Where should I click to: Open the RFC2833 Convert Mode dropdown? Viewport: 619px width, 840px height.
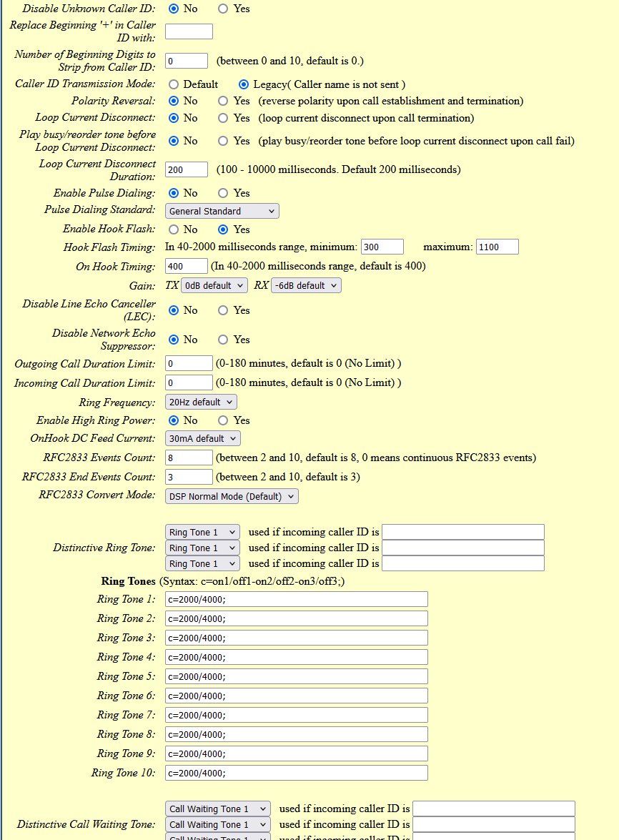(232, 496)
